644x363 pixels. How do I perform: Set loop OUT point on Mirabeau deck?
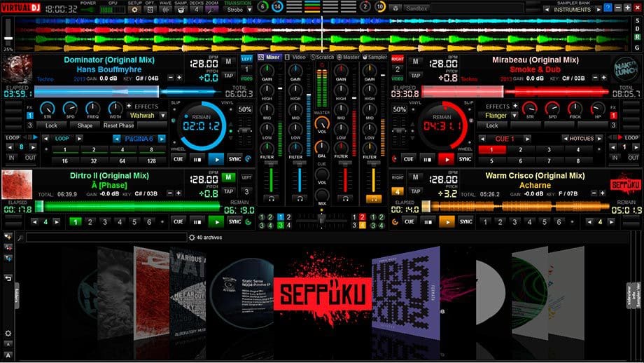633,158
